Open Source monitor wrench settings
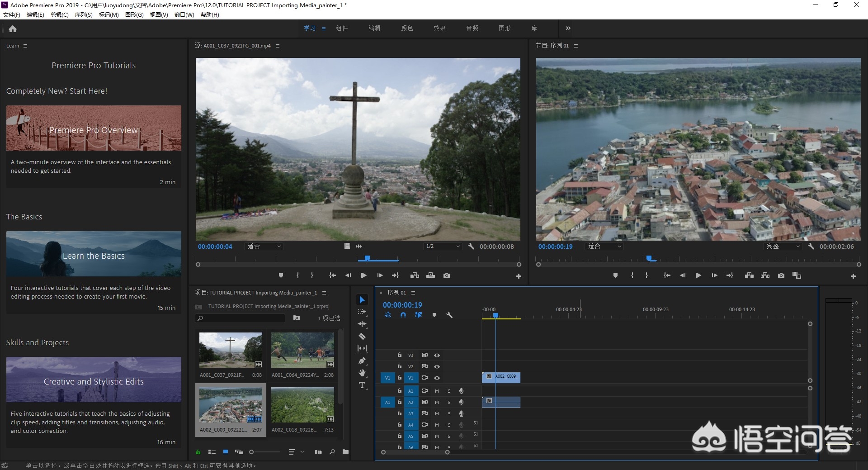This screenshot has height=470, width=868. click(471, 247)
